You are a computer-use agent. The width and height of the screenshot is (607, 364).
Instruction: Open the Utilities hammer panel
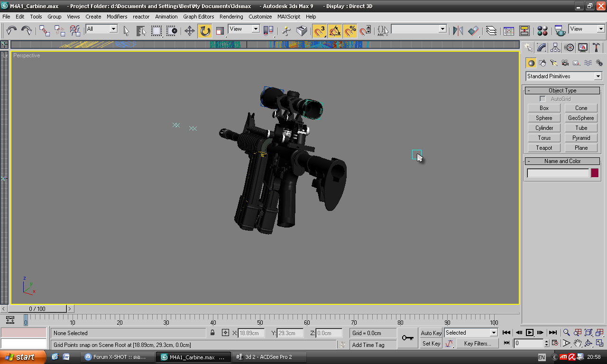(597, 48)
